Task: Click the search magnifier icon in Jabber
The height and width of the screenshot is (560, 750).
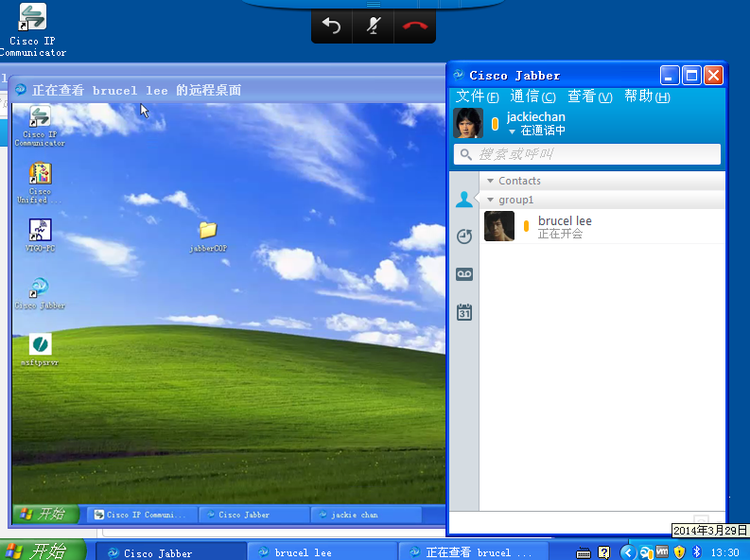Action: (x=465, y=154)
